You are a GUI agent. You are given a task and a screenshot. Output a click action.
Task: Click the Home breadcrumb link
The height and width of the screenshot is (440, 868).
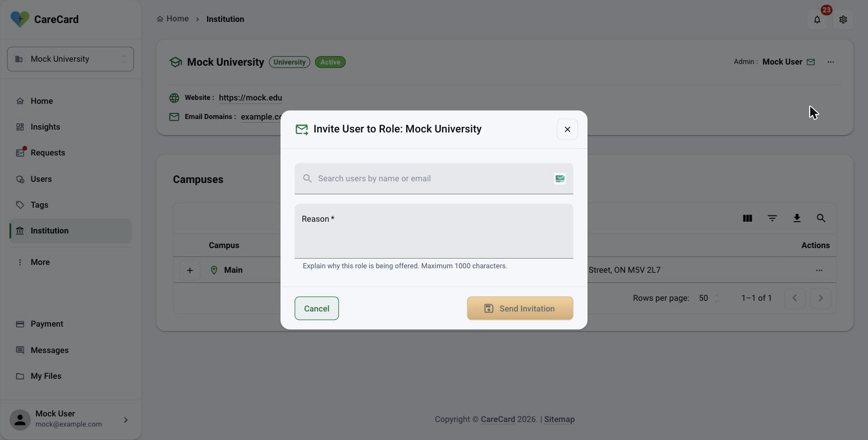(173, 19)
